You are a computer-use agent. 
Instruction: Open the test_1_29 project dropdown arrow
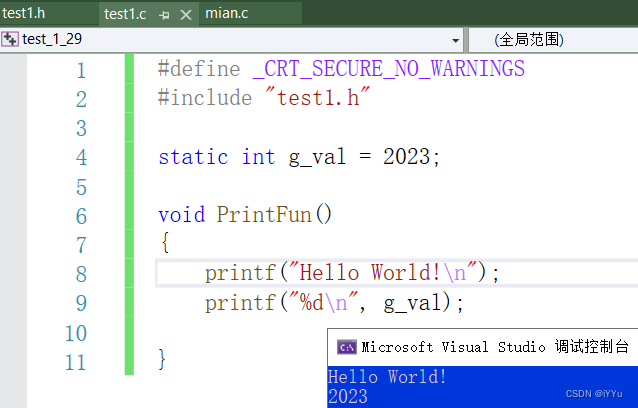pos(455,40)
